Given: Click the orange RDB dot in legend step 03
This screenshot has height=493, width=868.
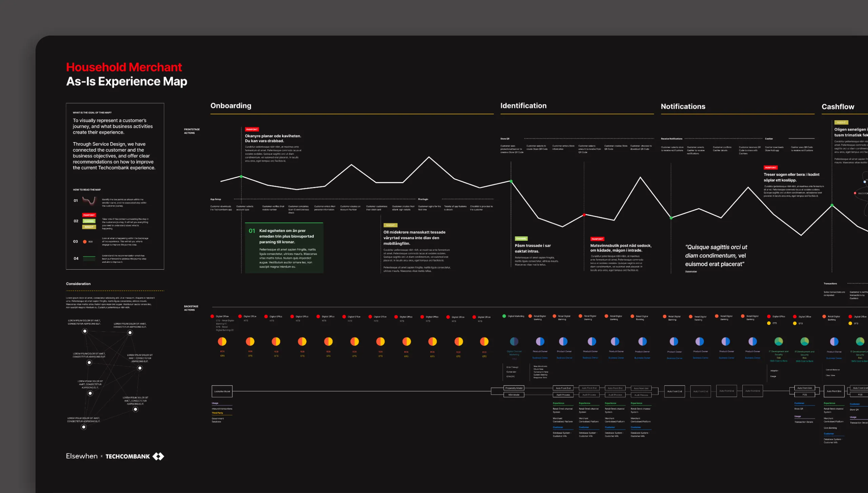Looking at the screenshot, I should pyautogui.click(x=85, y=242).
